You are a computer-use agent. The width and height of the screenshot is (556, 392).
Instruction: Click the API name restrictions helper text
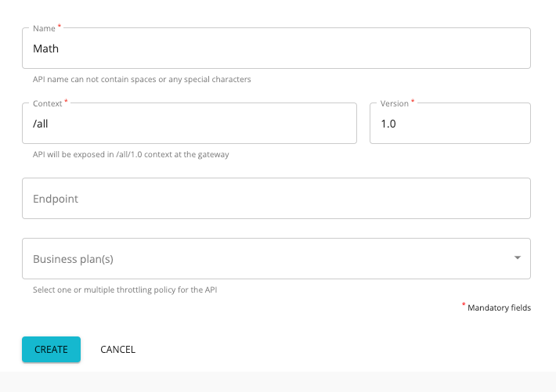[142, 79]
